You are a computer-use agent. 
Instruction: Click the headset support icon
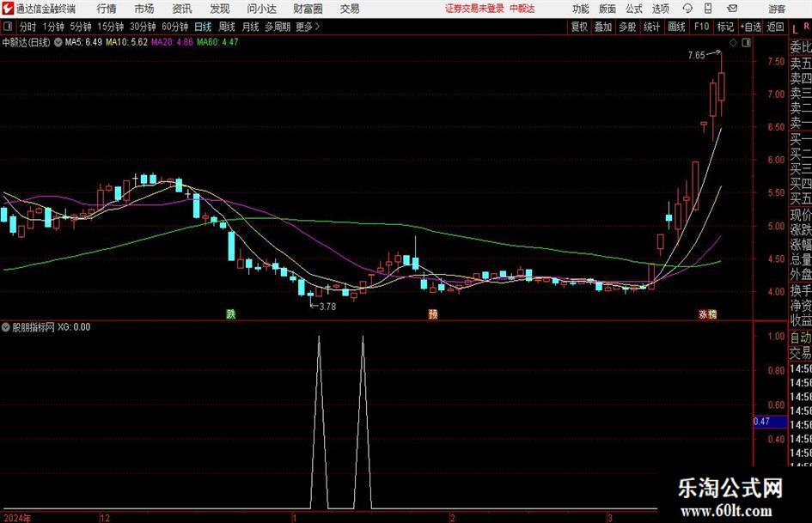pos(687,9)
